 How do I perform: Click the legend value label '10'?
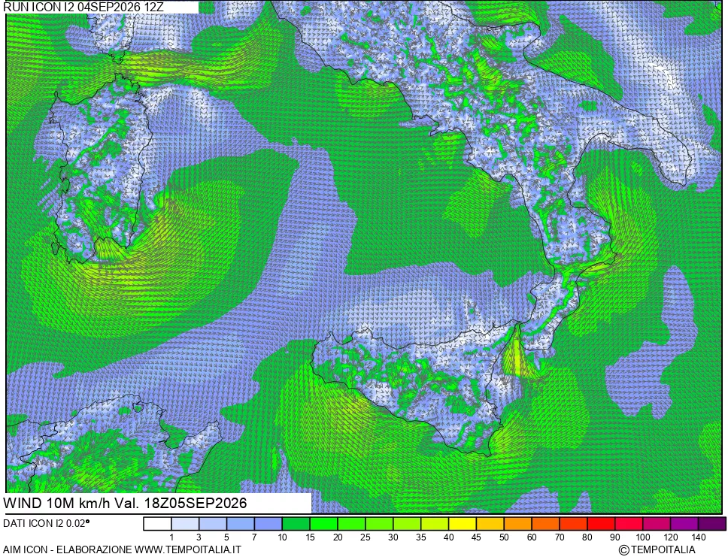pyautogui.click(x=282, y=537)
